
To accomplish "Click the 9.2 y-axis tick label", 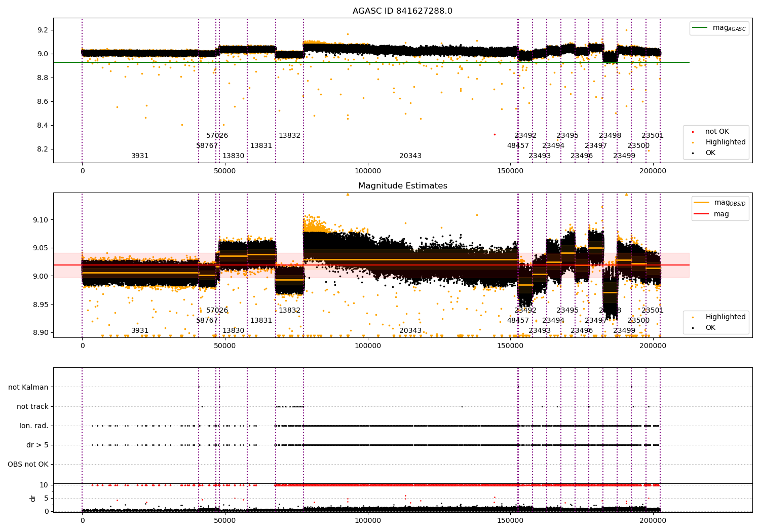I will (x=43, y=30).
